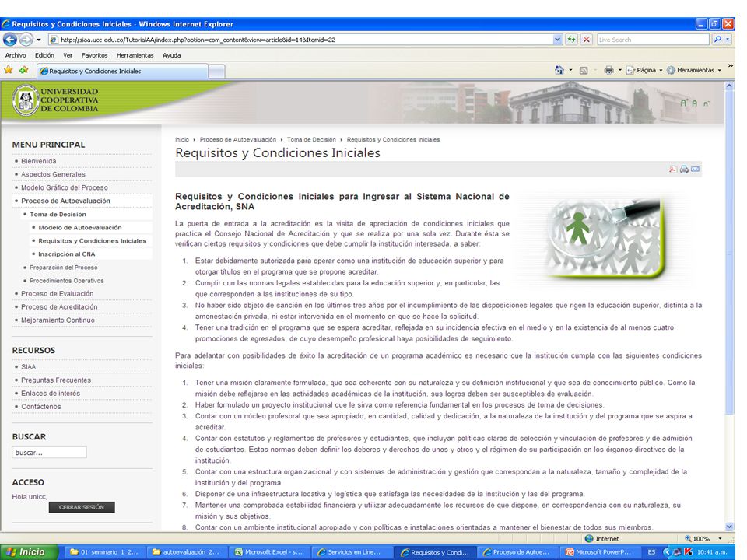This screenshot has width=747, height=560.
Task: Open Inscripción al CNA submenu item
Action: [x=67, y=254]
